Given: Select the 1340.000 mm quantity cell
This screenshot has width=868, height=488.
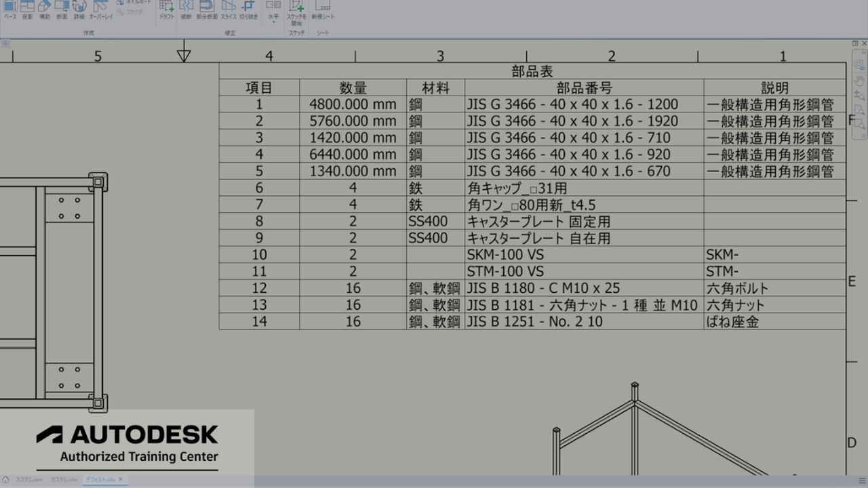Looking at the screenshot, I should point(353,171).
